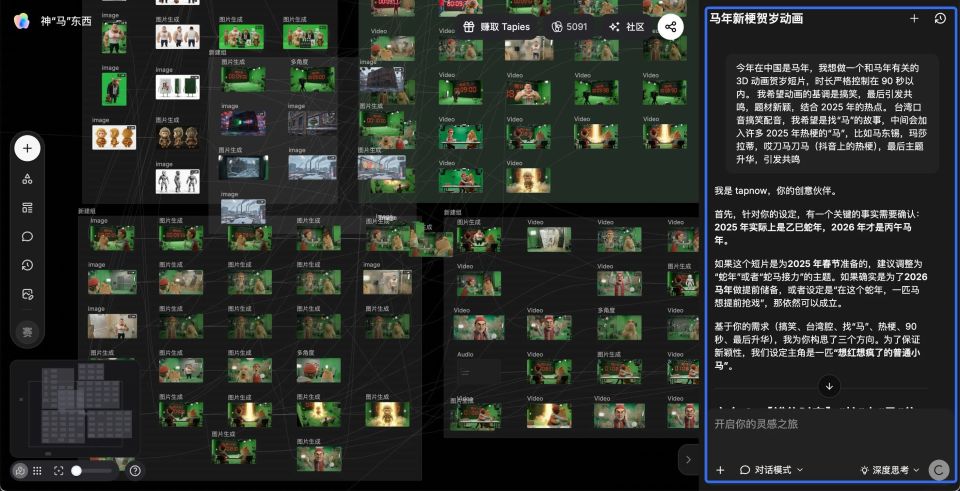
Task: Open the 5091 credits balance
Action: coord(569,27)
